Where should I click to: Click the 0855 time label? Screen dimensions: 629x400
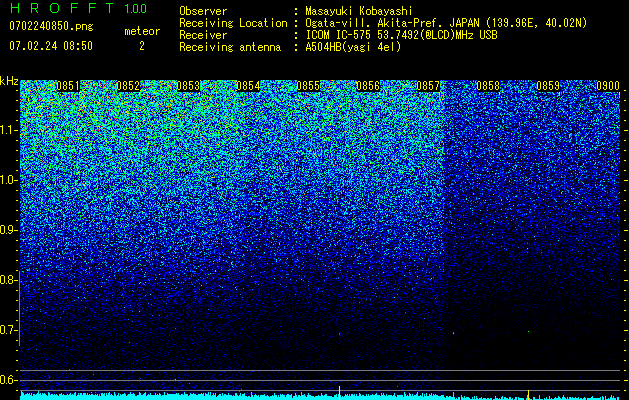click(308, 86)
